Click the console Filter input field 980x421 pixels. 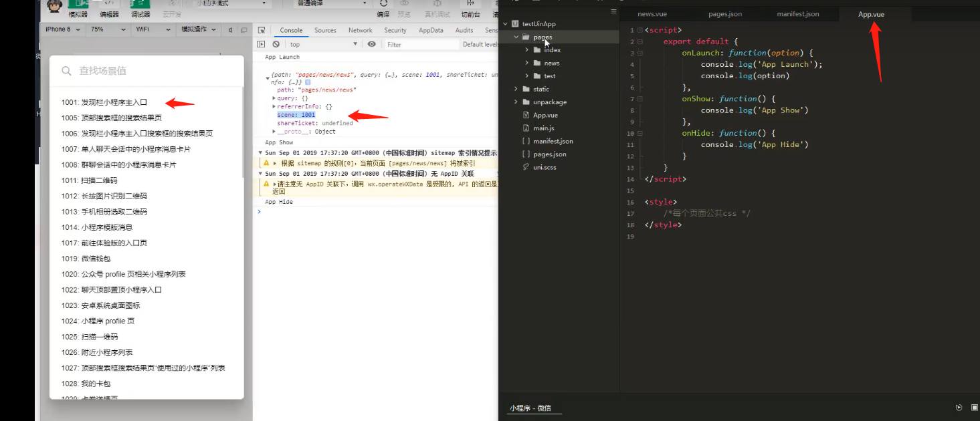(x=421, y=44)
